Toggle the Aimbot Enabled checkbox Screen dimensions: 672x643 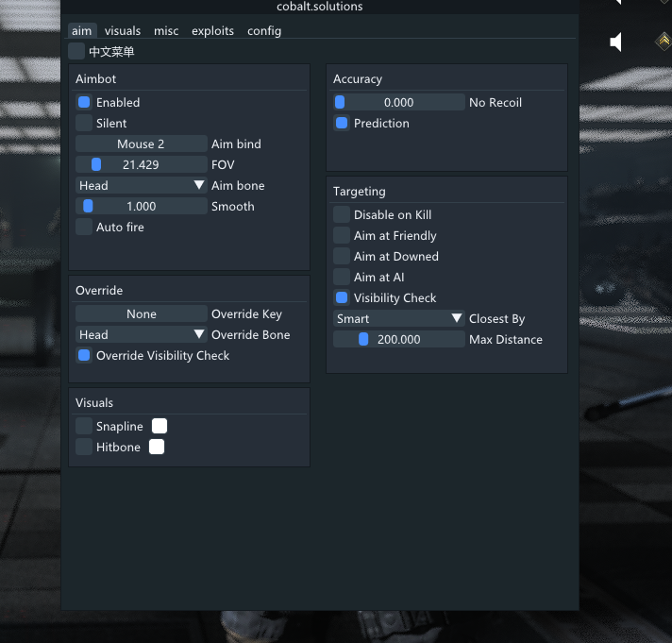coord(84,102)
